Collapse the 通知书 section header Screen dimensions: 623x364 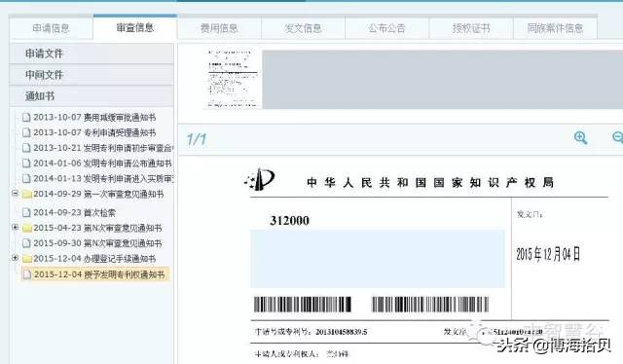click(92, 95)
